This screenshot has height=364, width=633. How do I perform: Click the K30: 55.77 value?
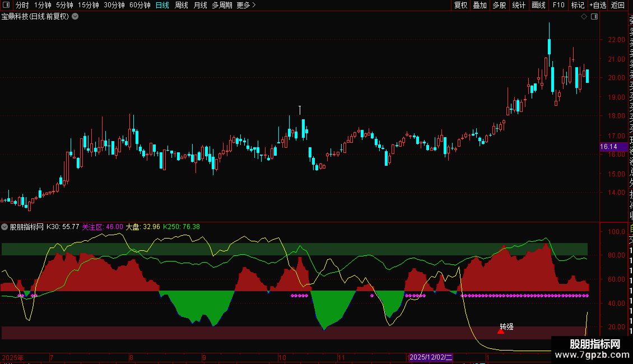coord(63,227)
